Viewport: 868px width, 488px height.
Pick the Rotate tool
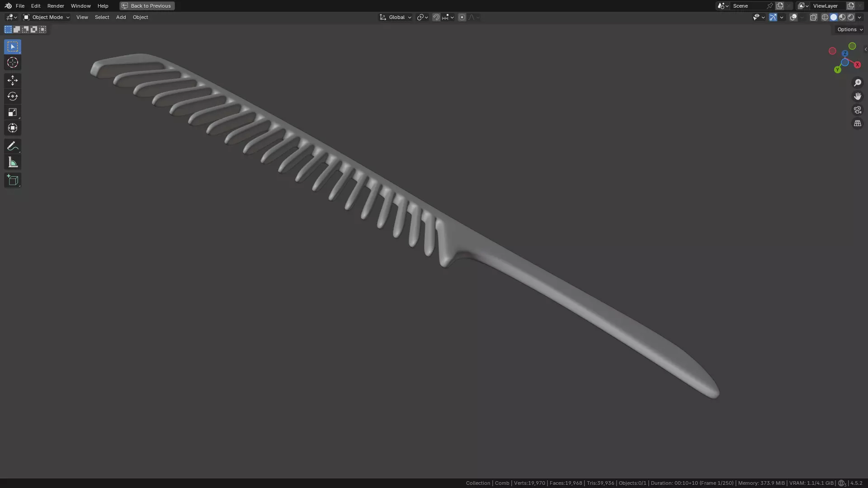[13, 96]
